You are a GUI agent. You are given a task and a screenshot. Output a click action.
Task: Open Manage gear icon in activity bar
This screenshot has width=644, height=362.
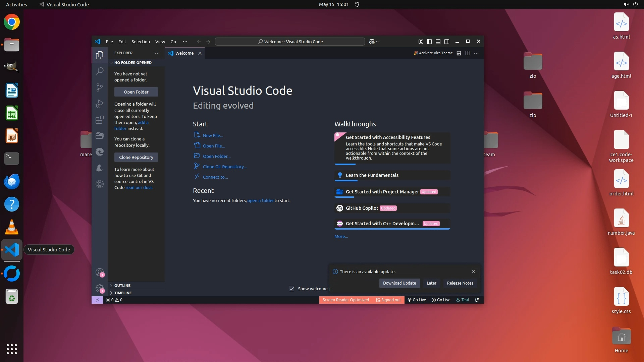pos(100,288)
